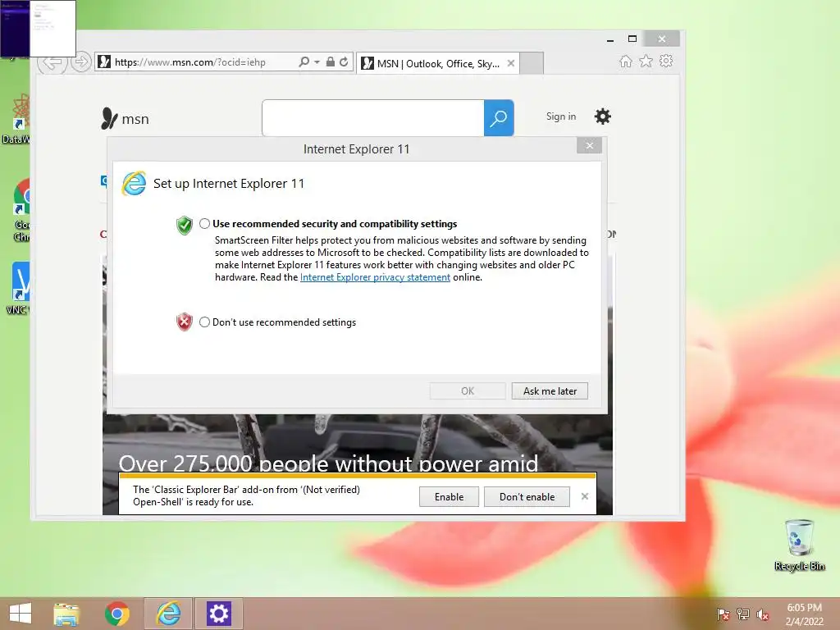Click the search magnifier in the address bar
This screenshot has width=840, height=630.
[x=304, y=62]
